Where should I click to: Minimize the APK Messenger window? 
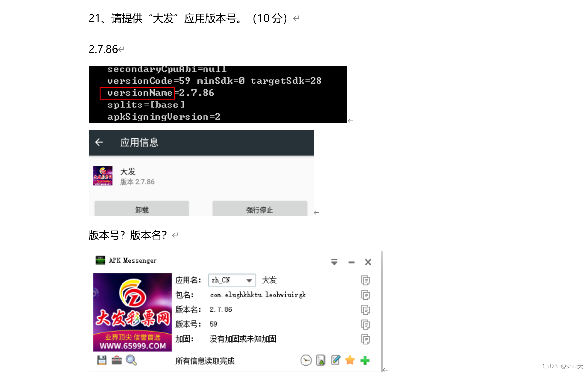point(351,262)
